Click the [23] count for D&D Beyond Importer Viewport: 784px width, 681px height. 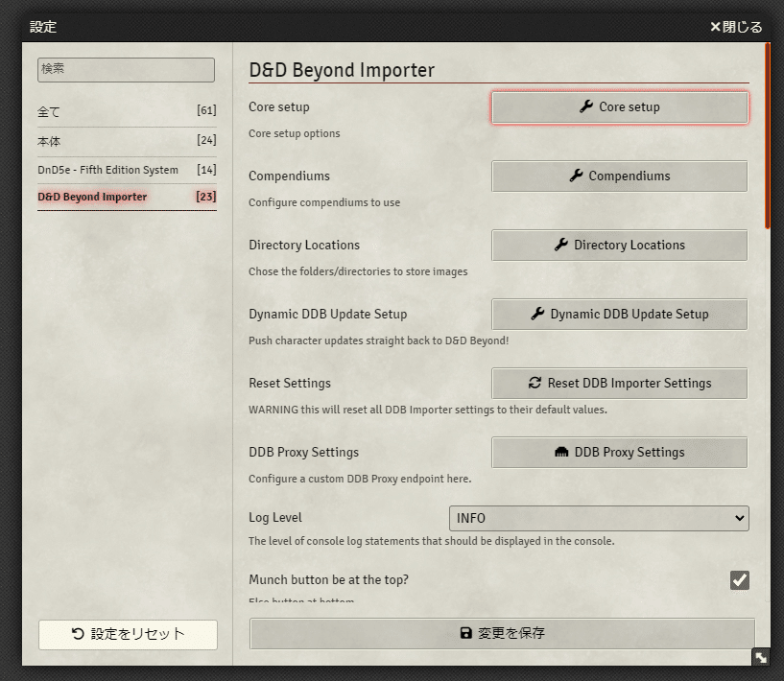point(206,197)
